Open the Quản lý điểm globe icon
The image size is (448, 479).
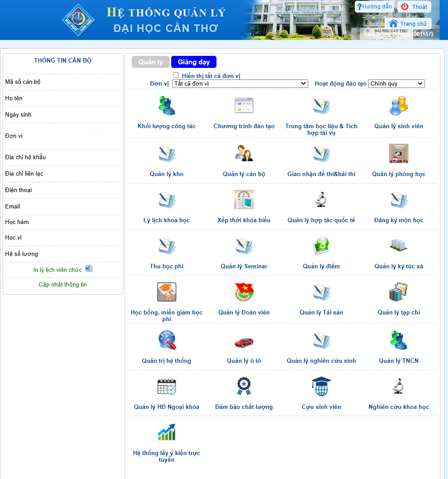coord(321,246)
